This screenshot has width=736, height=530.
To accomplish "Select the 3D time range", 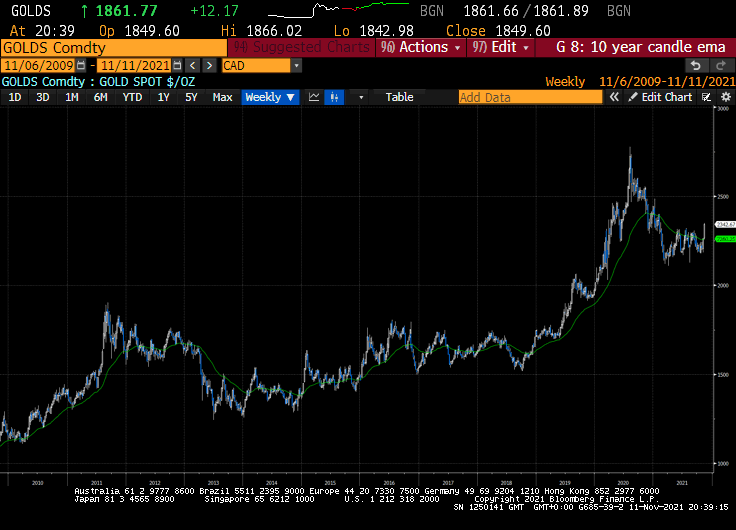I will (43, 97).
